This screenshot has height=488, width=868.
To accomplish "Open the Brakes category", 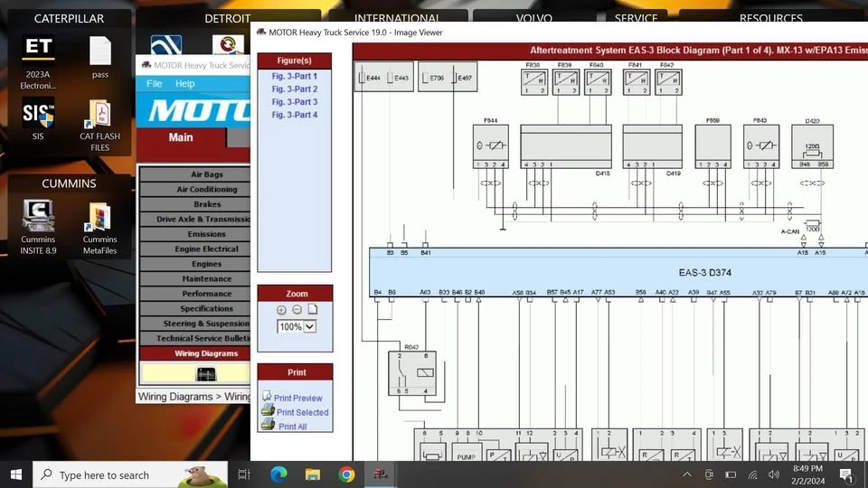I will point(195,204).
